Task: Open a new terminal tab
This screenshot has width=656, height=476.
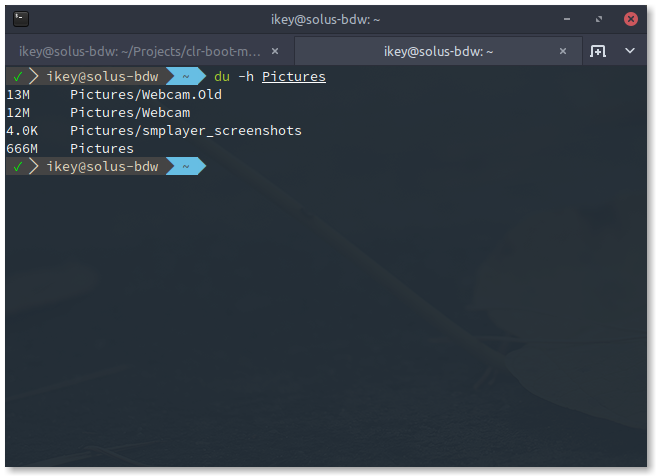Action: coord(598,51)
